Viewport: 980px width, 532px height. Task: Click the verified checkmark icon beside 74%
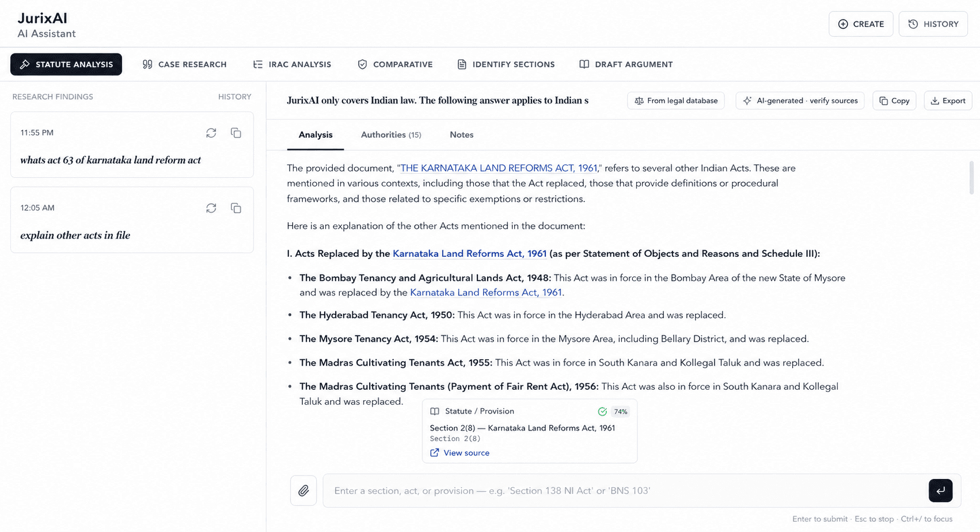point(602,412)
